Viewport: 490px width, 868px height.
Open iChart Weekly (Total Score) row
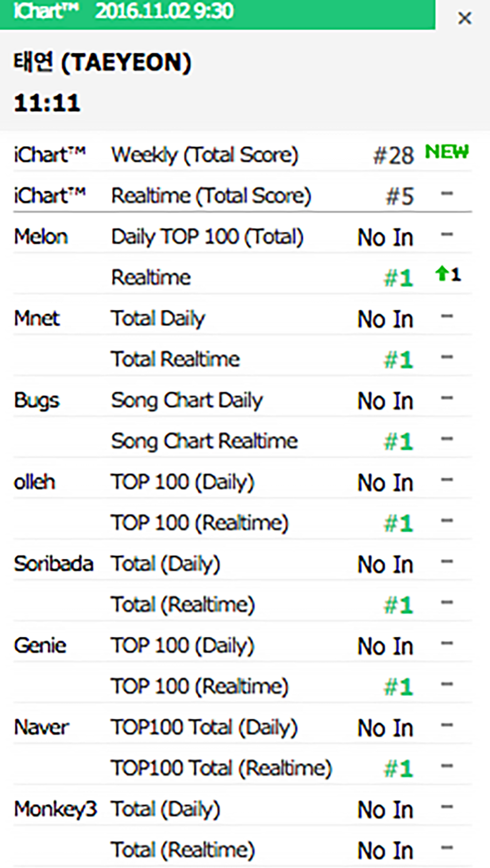(x=205, y=155)
